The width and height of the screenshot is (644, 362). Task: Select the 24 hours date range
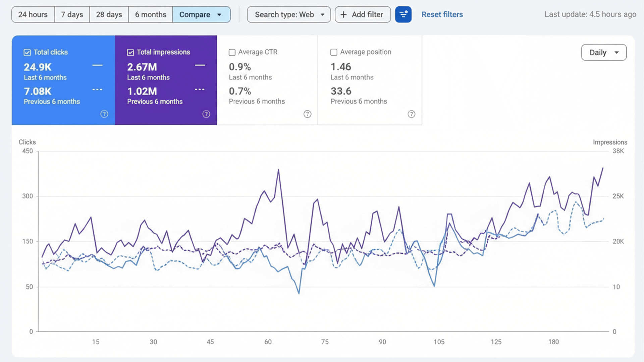tap(33, 14)
